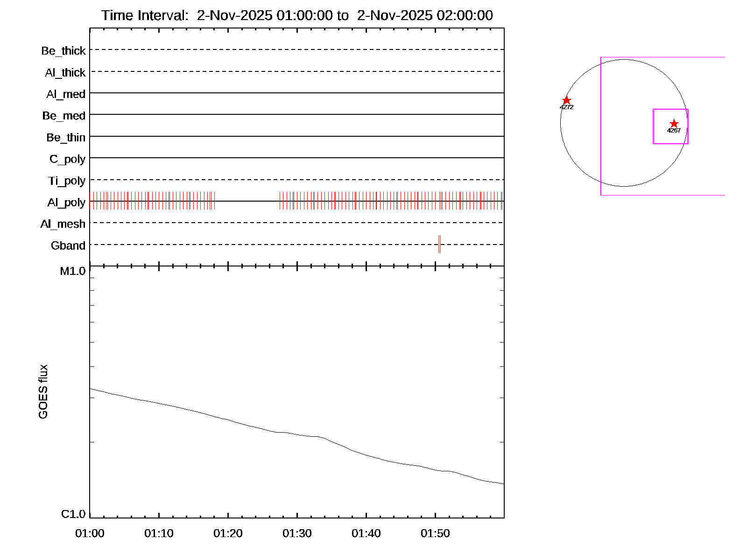Click the Al_poly filter label
Viewport: 747px width, 560px height.
pyautogui.click(x=66, y=203)
